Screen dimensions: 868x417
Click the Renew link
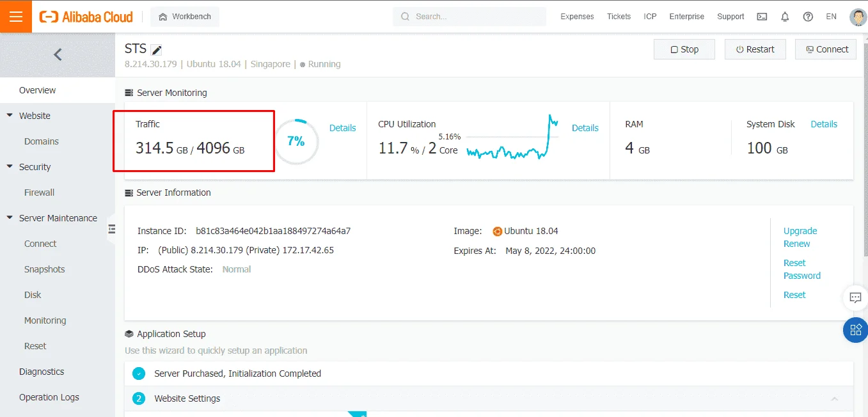click(796, 244)
